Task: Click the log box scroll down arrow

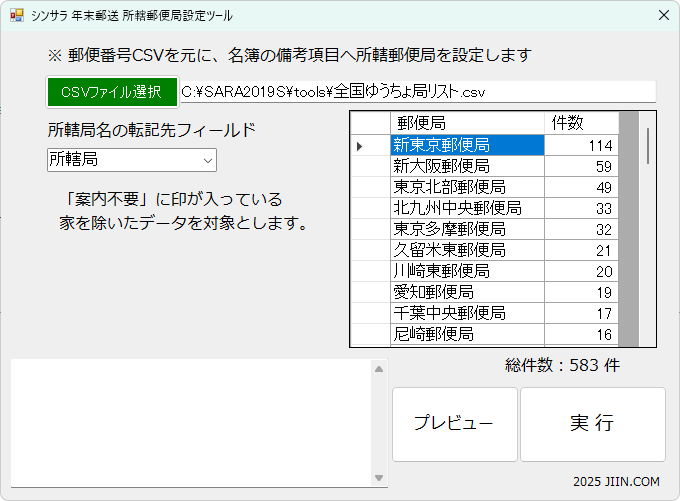Action: click(x=379, y=477)
